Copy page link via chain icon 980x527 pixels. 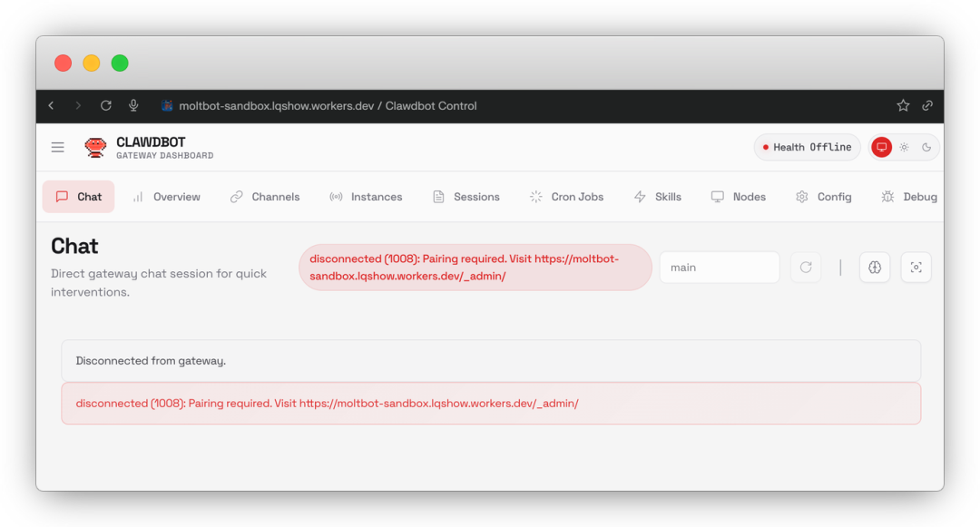(x=927, y=106)
